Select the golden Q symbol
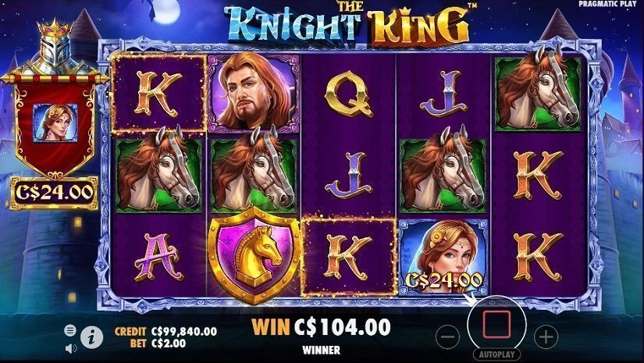 pyautogui.click(x=349, y=94)
